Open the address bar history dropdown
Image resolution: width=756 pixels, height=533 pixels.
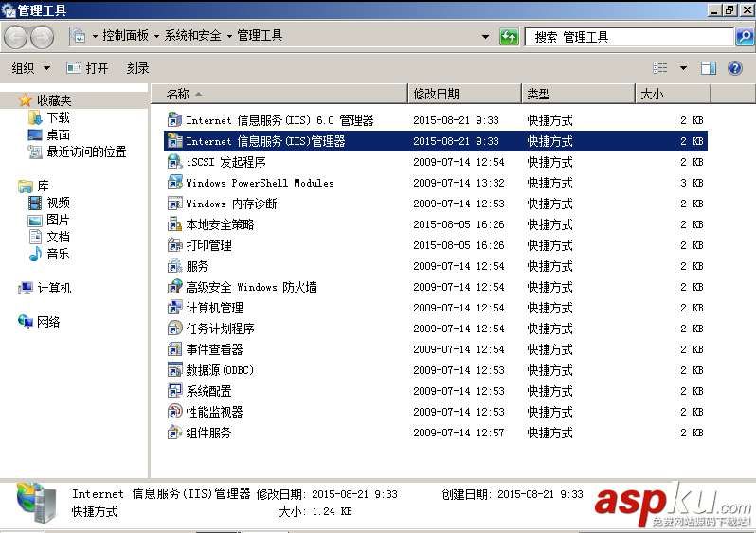[x=485, y=37]
